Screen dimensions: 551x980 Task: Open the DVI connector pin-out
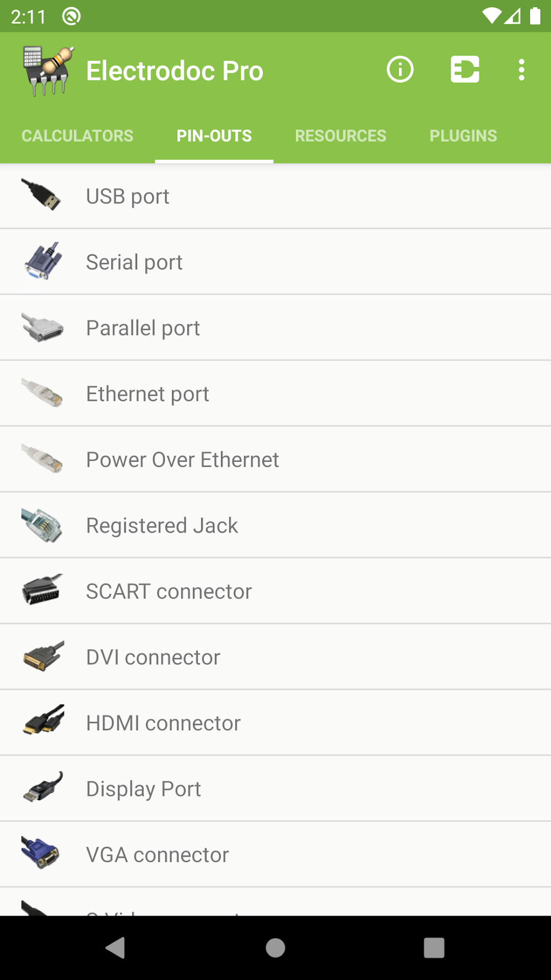pos(153,657)
